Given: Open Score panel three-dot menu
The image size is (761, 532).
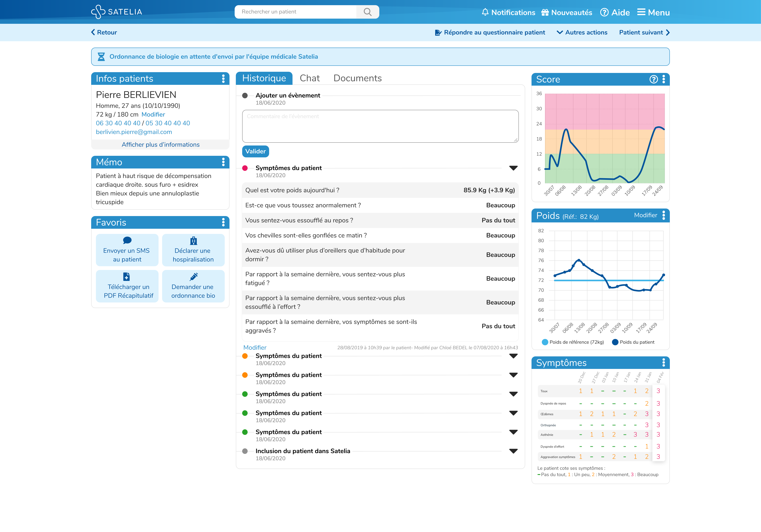Looking at the screenshot, I should (663, 79).
